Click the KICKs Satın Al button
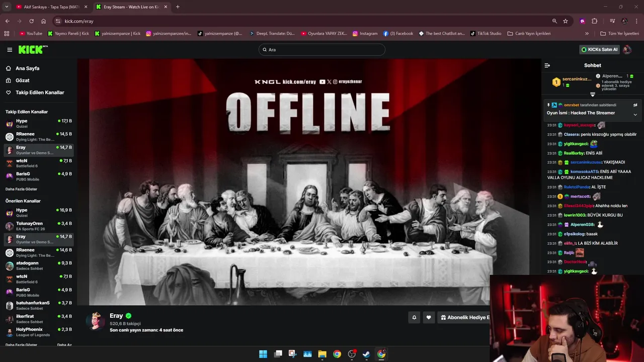Viewport: 644px width, 362px height. [x=599, y=50]
